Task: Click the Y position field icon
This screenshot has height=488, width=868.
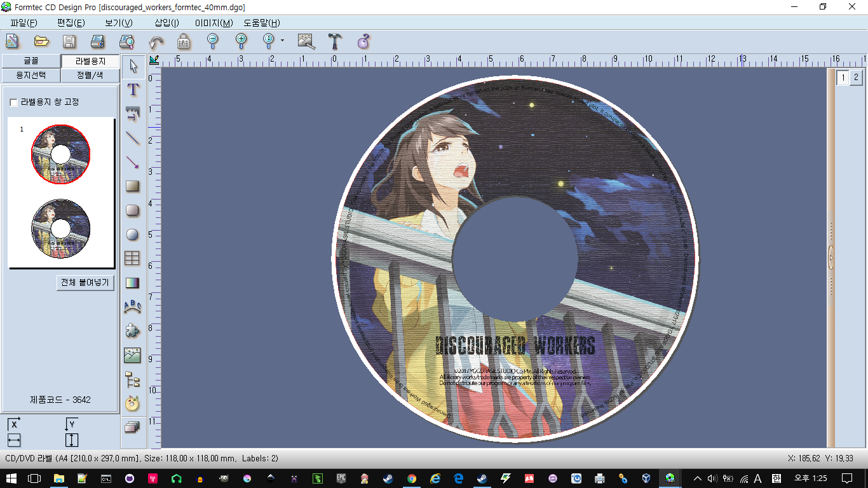Action: [71, 424]
